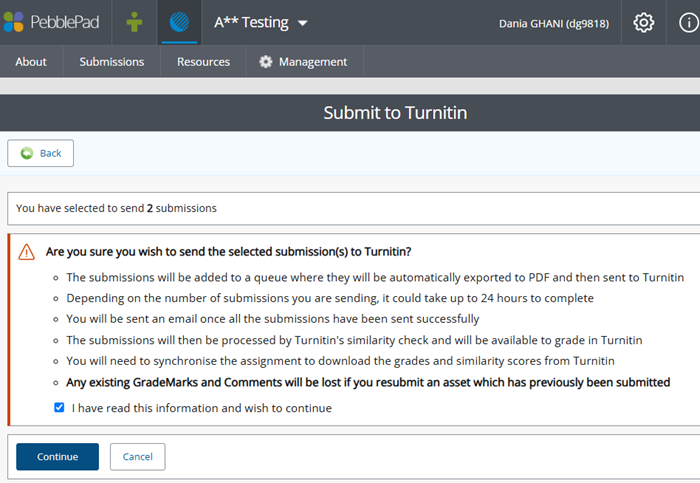Open the Management tab
Image resolution: width=700 pixels, height=483 pixels.
(x=304, y=62)
